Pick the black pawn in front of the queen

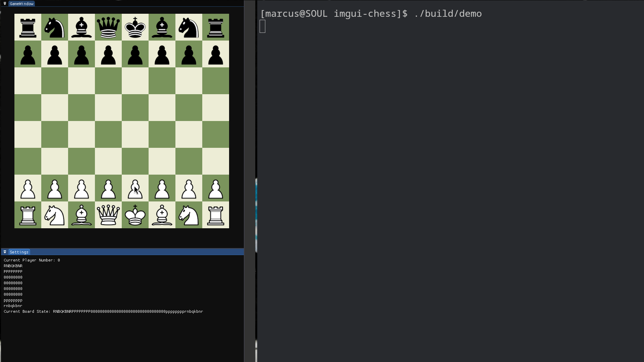coord(108,55)
